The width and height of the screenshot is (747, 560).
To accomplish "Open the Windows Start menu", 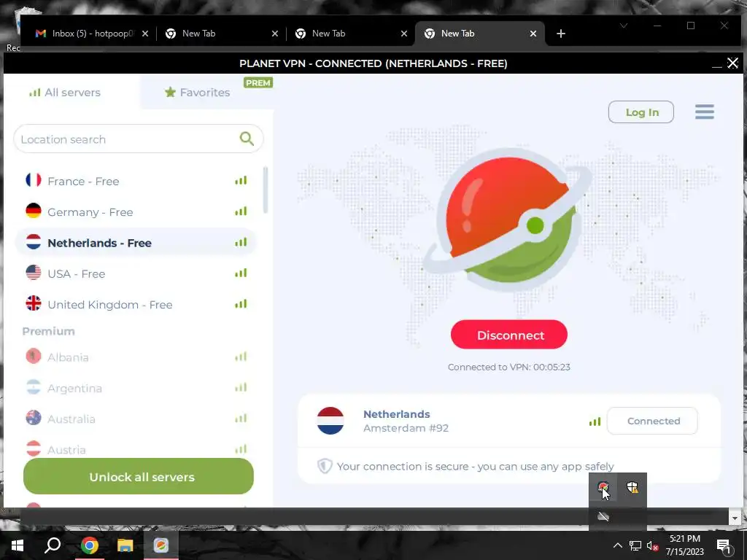I will click(18, 545).
